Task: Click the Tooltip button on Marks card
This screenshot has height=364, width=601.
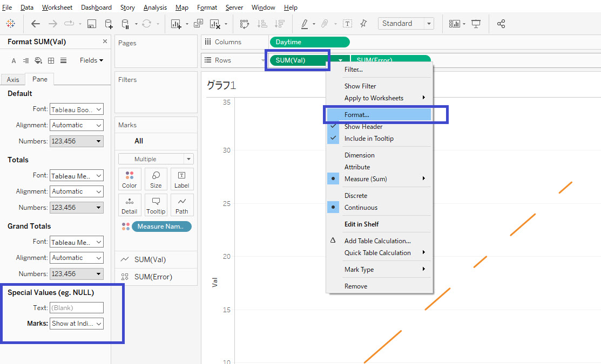Action: [x=156, y=205]
